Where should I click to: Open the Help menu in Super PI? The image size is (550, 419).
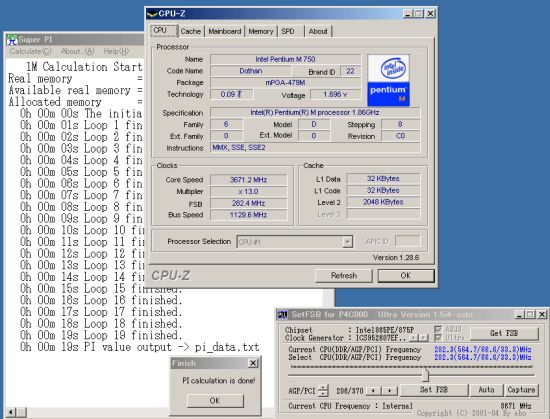pos(116,52)
